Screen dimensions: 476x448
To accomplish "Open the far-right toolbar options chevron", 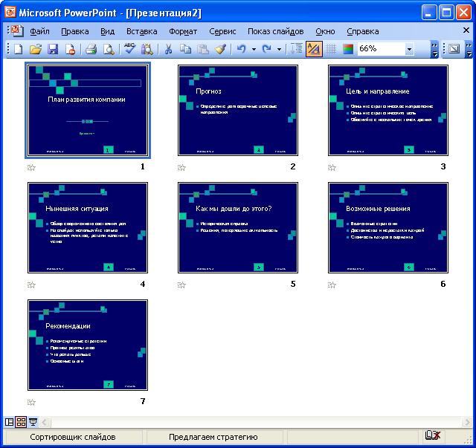I will pos(469,49).
